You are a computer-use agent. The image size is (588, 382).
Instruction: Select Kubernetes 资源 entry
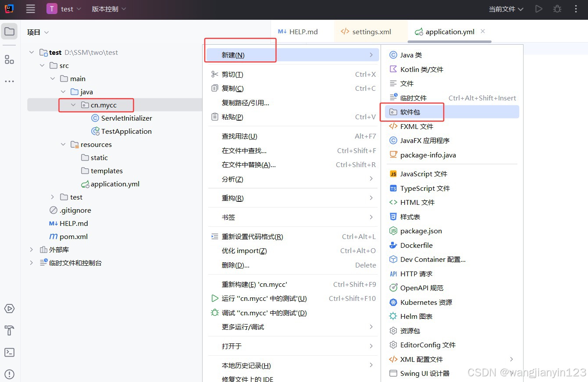(452, 302)
